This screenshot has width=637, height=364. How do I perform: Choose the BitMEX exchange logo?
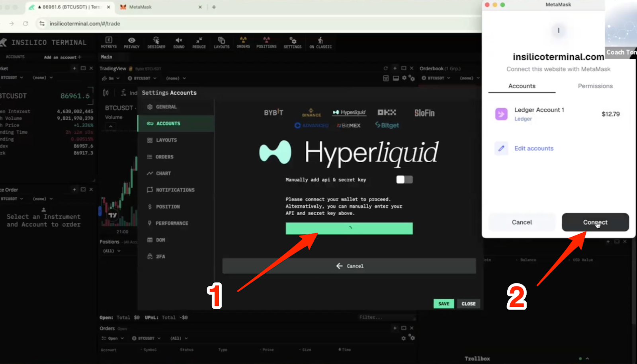[x=349, y=125]
